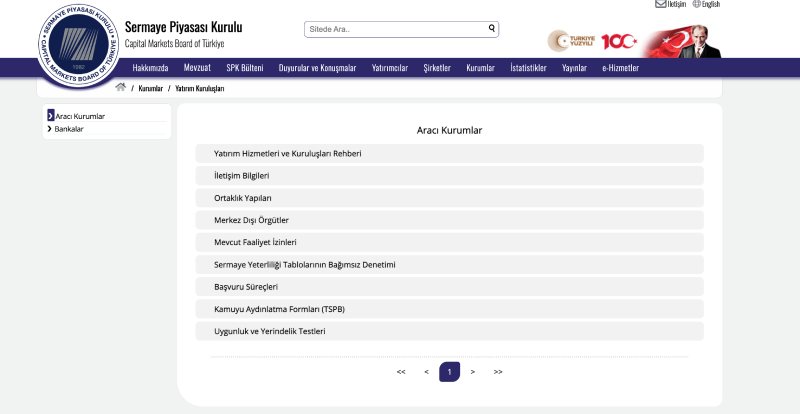The width and height of the screenshot is (800, 414).
Task: Open Sermaye Yeterliliği Tablolarının Bağımsız Denetimi
Action: pos(449,265)
